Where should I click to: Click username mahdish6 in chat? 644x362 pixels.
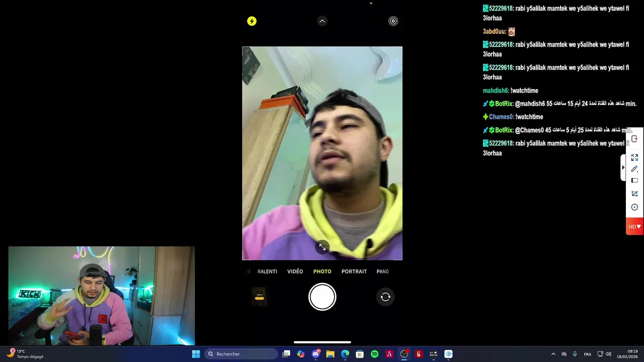496,90
